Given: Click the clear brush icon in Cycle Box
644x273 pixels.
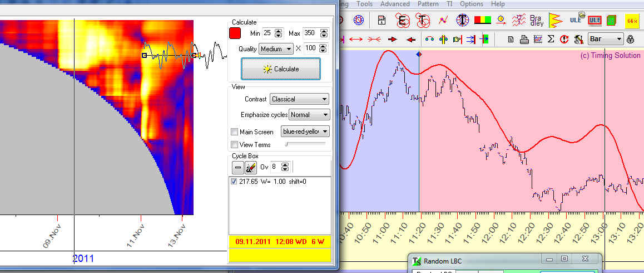Looking at the screenshot, I should (x=251, y=167).
